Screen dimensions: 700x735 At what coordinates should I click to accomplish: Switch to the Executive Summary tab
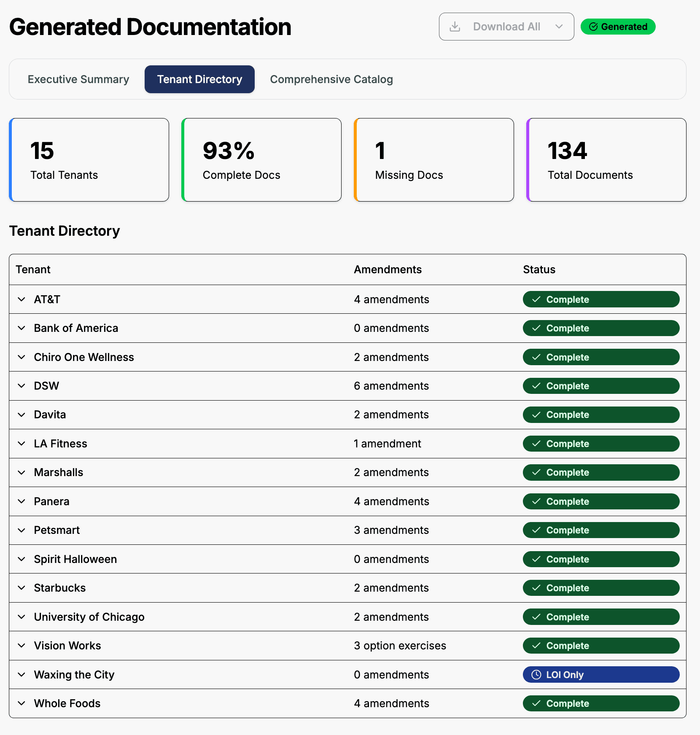pos(78,79)
